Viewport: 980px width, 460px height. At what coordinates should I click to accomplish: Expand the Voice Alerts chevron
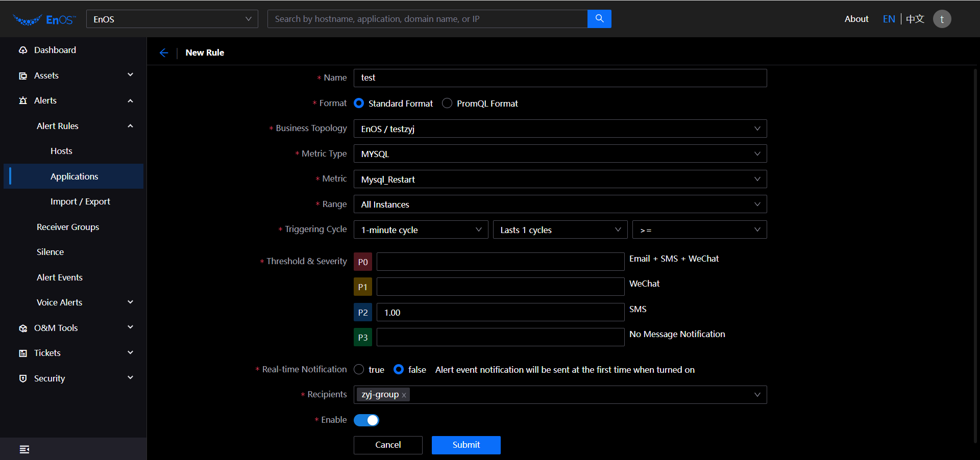[130, 302]
